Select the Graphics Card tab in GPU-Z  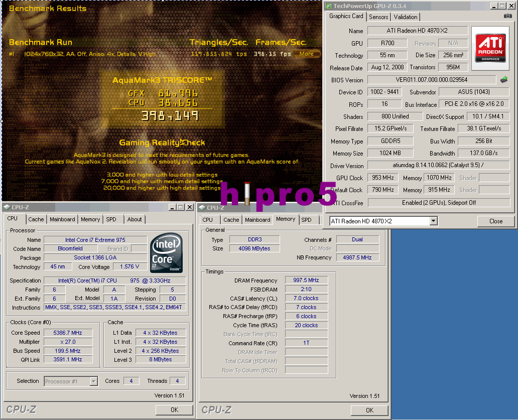coord(346,16)
